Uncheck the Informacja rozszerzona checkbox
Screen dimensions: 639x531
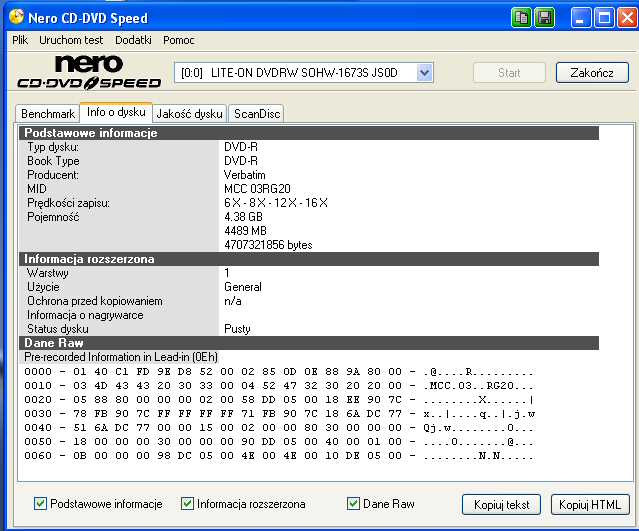(x=187, y=504)
